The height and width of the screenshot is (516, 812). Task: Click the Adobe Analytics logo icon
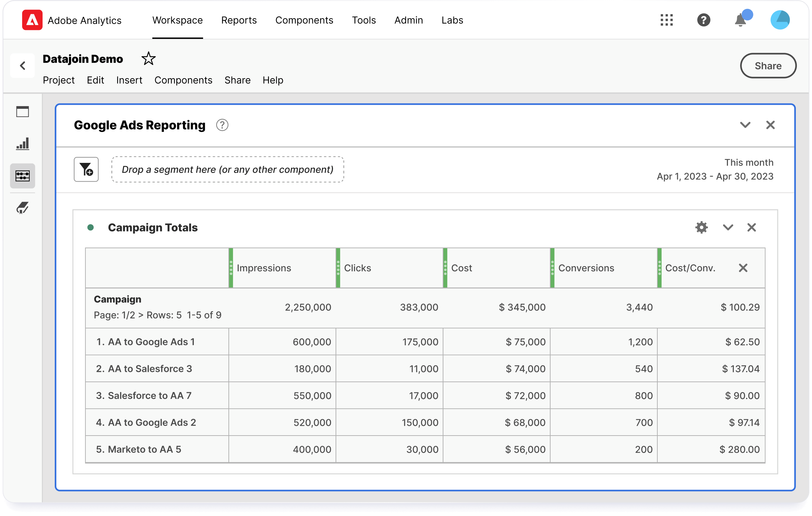[32, 20]
